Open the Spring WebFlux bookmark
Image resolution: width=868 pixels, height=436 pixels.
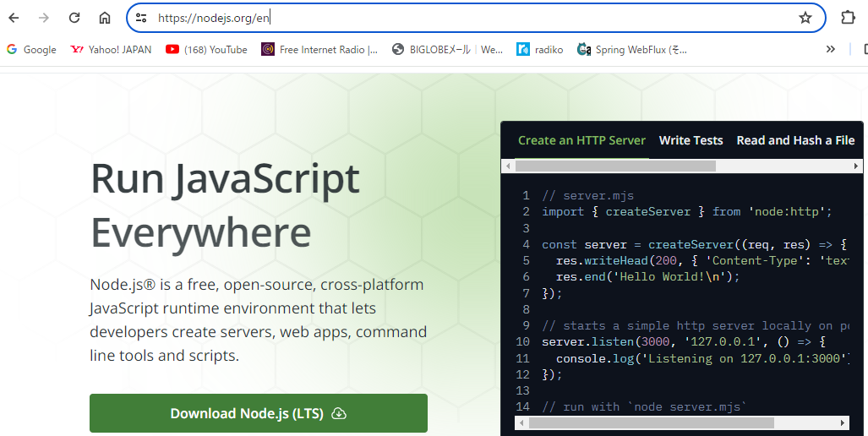(631, 49)
